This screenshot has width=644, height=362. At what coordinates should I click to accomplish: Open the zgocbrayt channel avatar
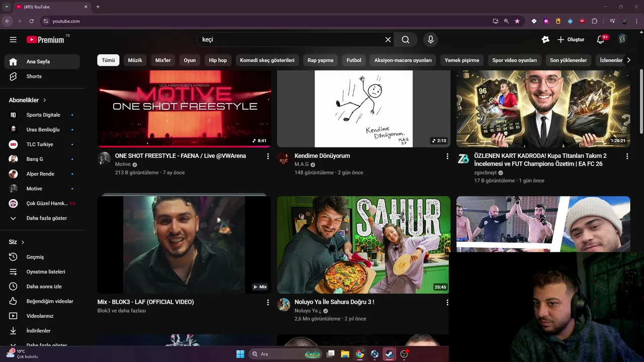pos(463,158)
